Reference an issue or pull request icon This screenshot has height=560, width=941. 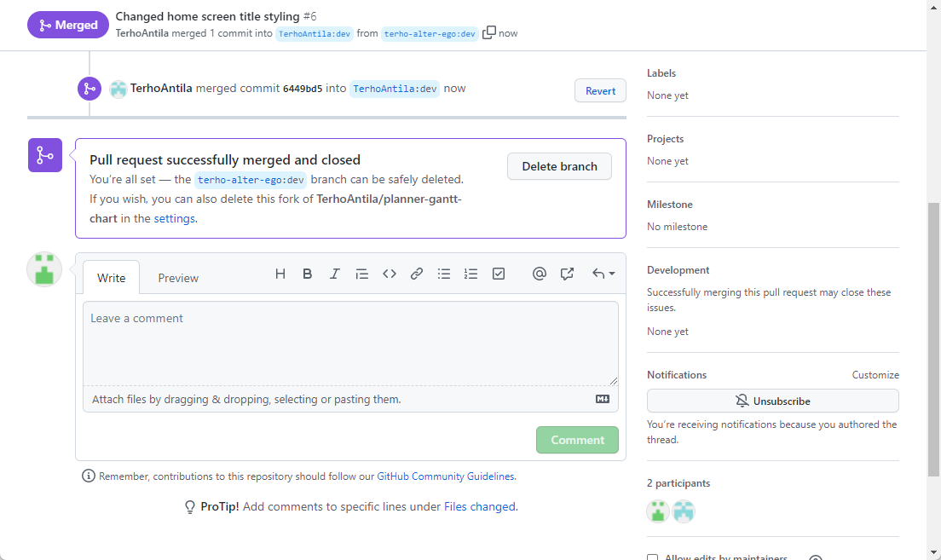[567, 274]
